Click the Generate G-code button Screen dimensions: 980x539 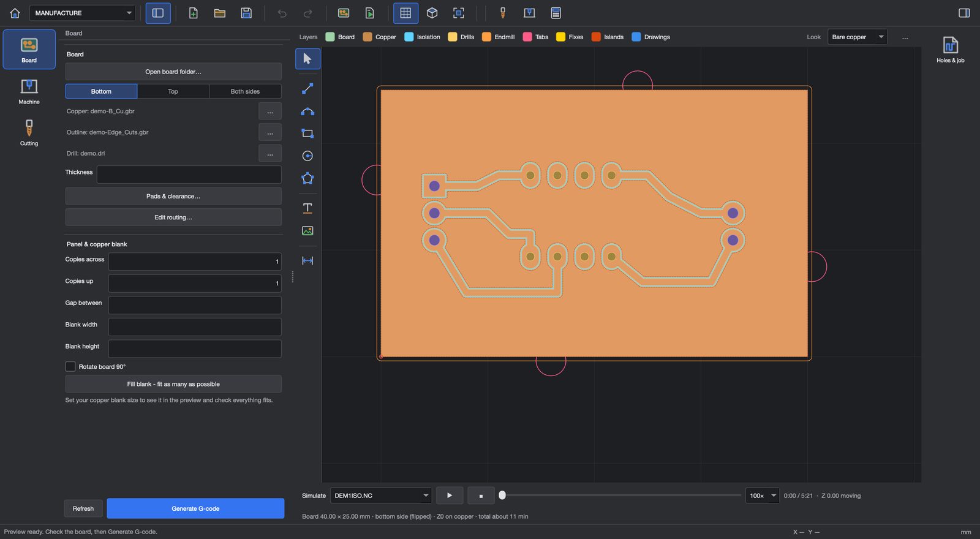pyautogui.click(x=195, y=508)
